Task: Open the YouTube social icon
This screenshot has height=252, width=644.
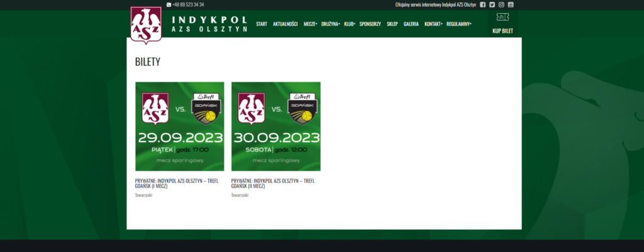Action: [x=511, y=5]
